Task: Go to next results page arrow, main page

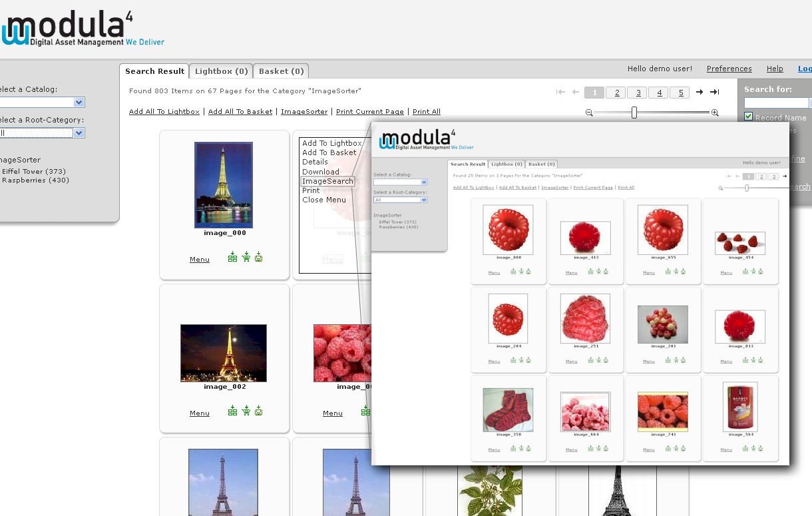Action: (700, 92)
